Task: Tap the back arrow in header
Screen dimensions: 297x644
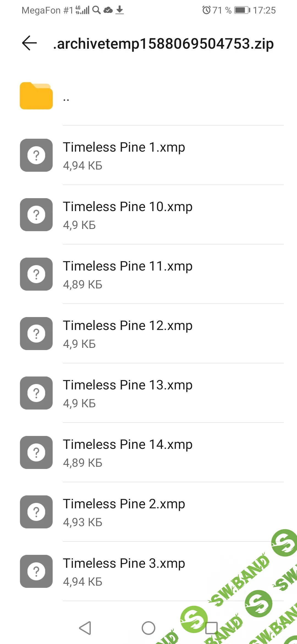Action: click(29, 43)
